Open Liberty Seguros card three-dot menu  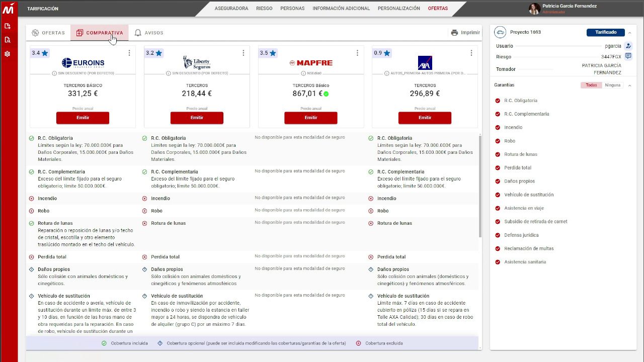tap(244, 53)
